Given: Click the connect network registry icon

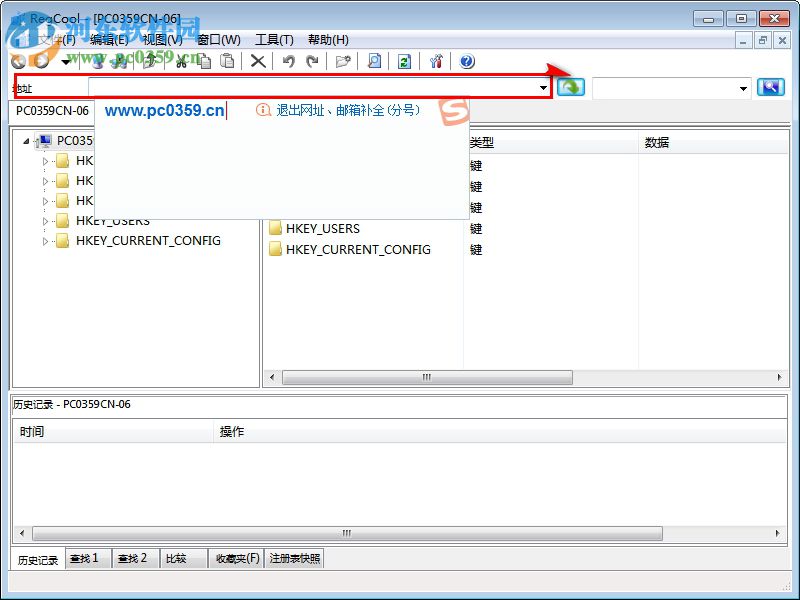Looking at the screenshot, I should pyautogui.click(x=97, y=61).
